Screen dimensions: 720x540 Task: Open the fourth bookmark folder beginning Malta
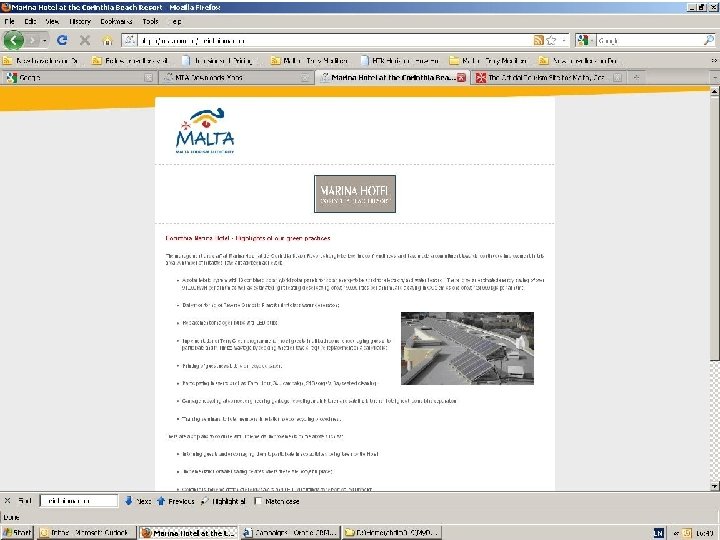point(309,60)
